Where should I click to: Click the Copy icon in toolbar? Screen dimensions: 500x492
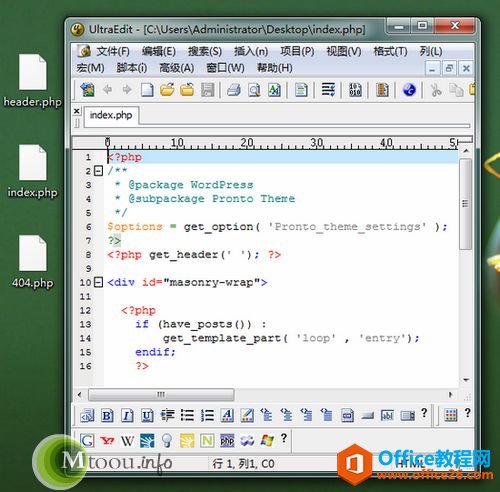[x=456, y=90]
